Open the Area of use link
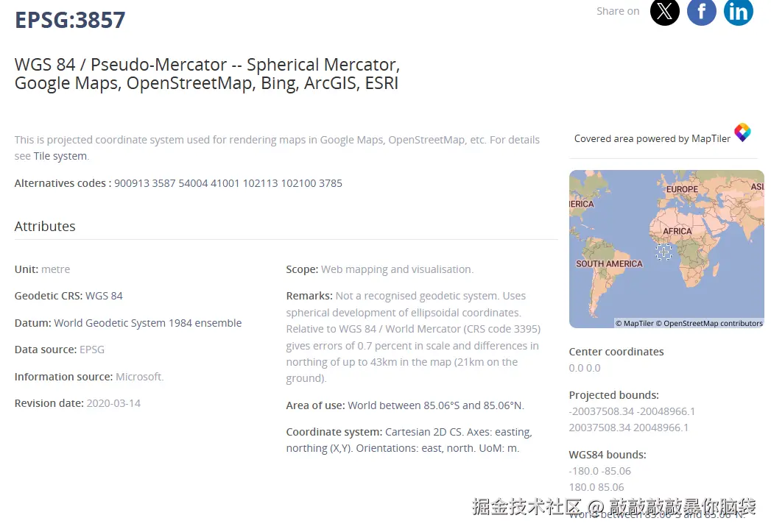This screenshot has width=771, height=532. click(436, 405)
